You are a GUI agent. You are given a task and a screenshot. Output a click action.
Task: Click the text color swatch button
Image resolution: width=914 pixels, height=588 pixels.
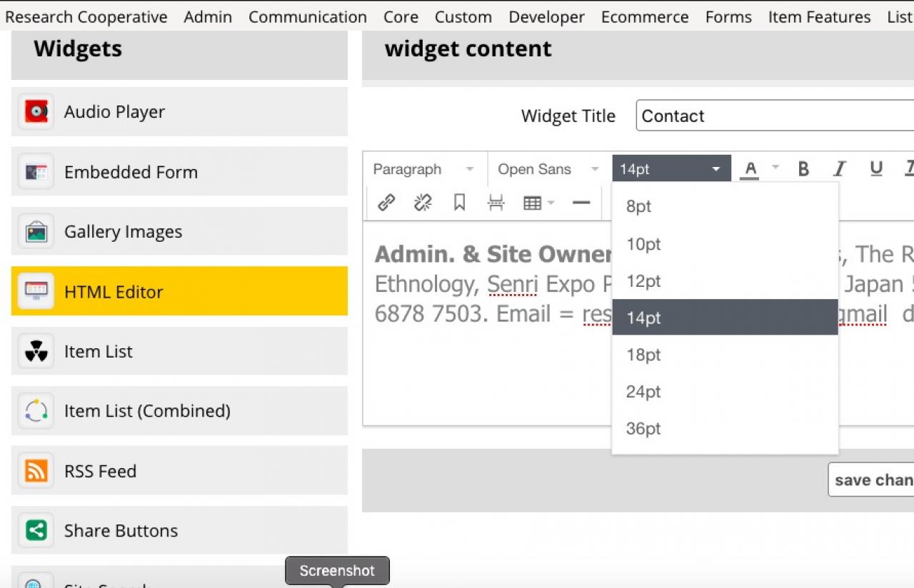749,169
